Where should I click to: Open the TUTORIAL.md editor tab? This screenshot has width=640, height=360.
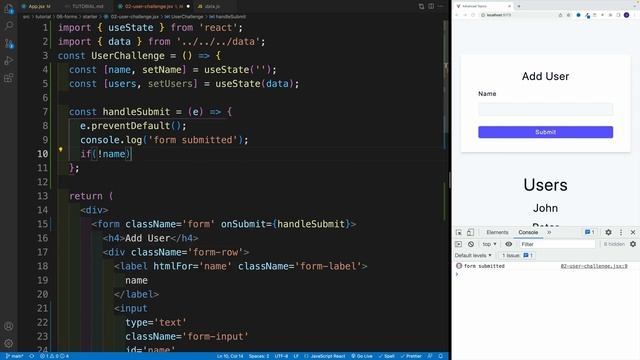tap(86, 6)
